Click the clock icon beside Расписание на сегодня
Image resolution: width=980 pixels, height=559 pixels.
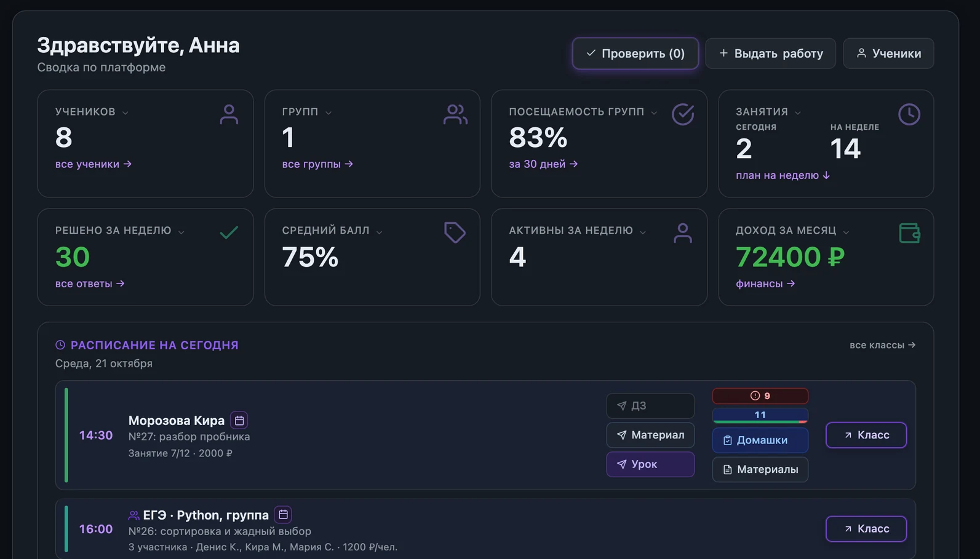pos(60,345)
